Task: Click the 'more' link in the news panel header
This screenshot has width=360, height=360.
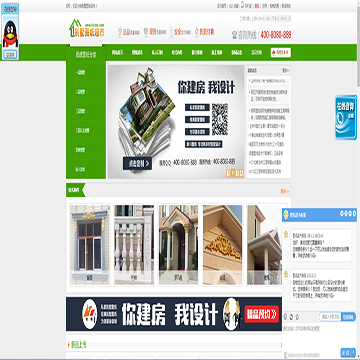Action: tap(286, 70)
